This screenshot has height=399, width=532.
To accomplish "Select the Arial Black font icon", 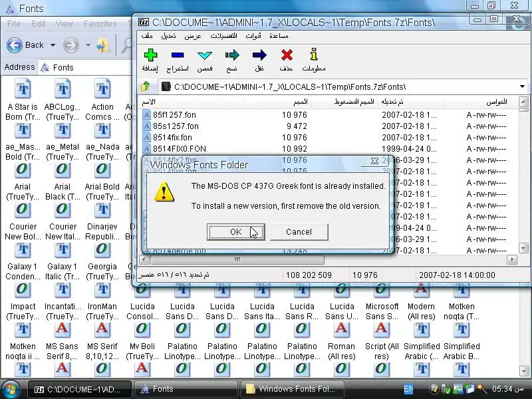I will click(63, 170).
